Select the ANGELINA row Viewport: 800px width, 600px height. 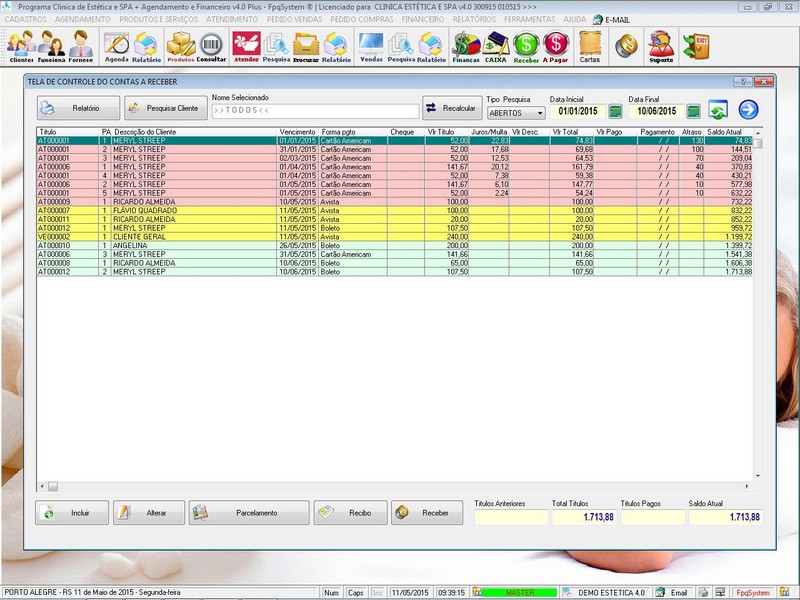pos(394,245)
